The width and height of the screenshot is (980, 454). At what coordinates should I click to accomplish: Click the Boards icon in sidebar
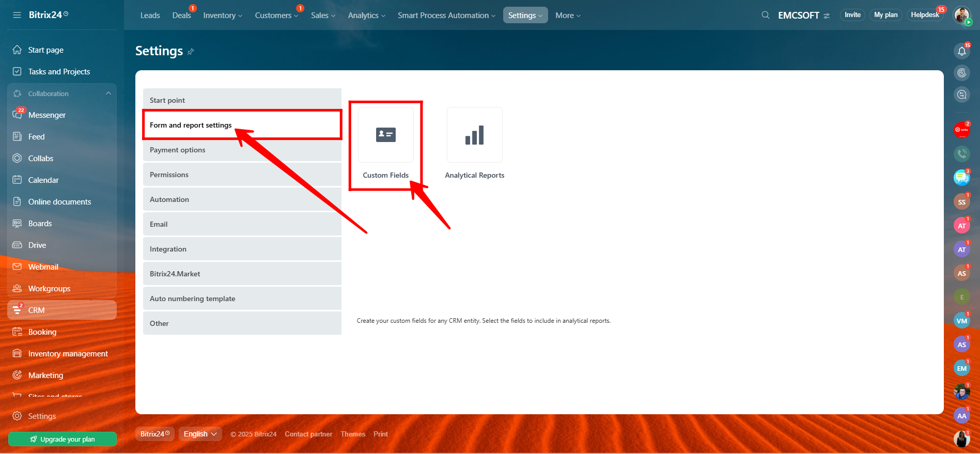click(17, 223)
